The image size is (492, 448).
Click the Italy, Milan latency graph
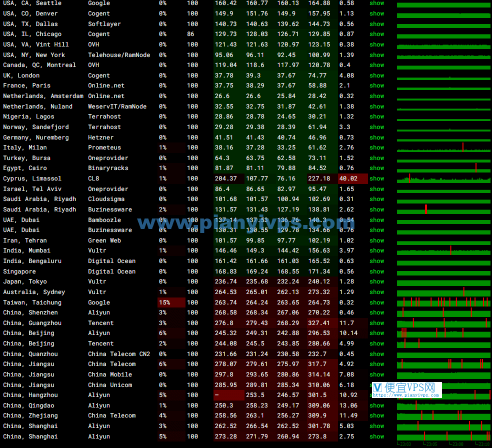(443, 147)
